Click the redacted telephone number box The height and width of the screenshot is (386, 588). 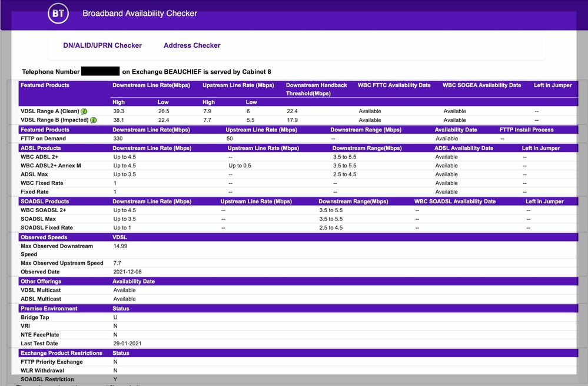click(x=101, y=71)
